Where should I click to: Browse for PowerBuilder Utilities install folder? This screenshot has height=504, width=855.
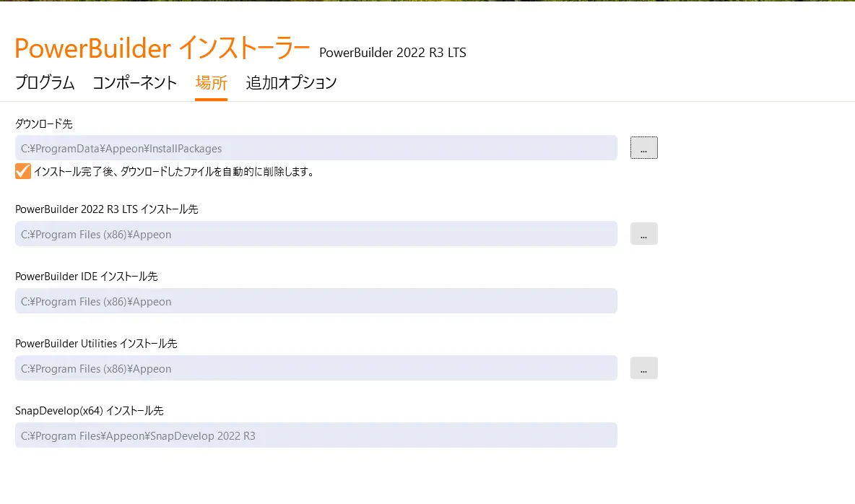click(x=643, y=368)
